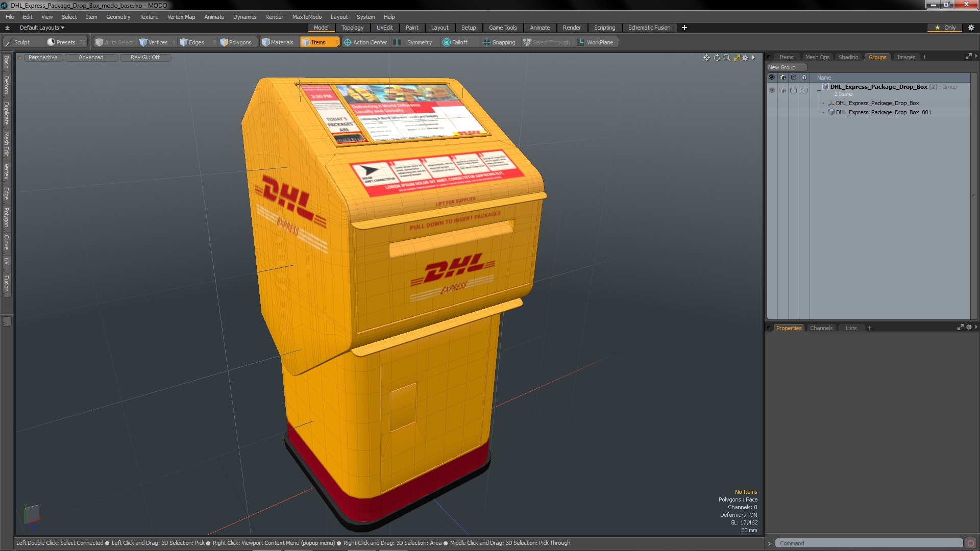Open Default Layouts dropdown
The height and width of the screenshot is (551, 980).
pyautogui.click(x=42, y=28)
